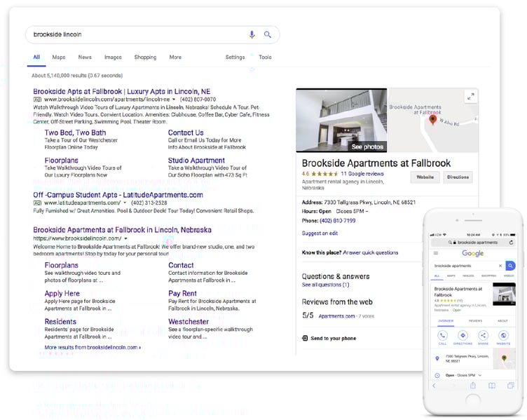
Task: Switch to the Images tab
Action: point(113,57)
